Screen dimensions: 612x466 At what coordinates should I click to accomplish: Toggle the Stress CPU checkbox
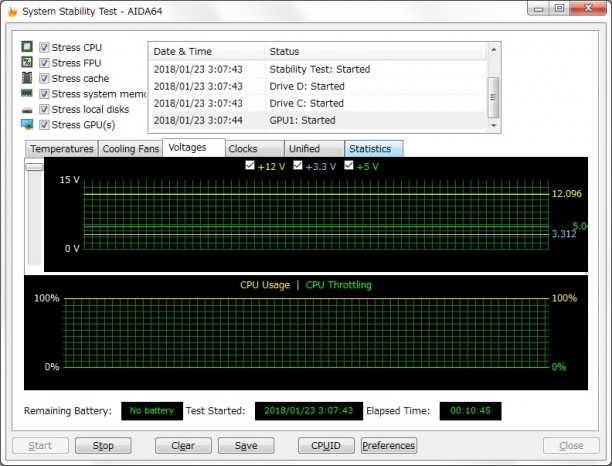click(44, 48)
